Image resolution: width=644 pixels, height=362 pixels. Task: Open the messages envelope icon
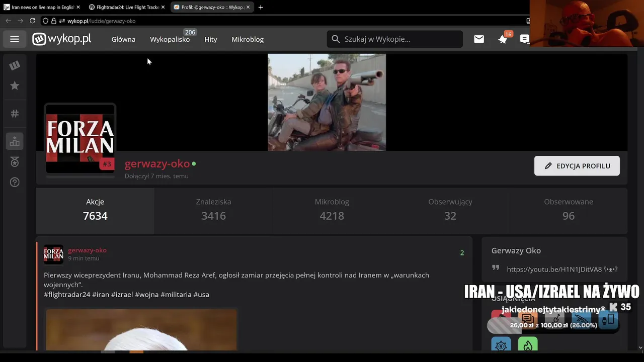click(479, 39)
